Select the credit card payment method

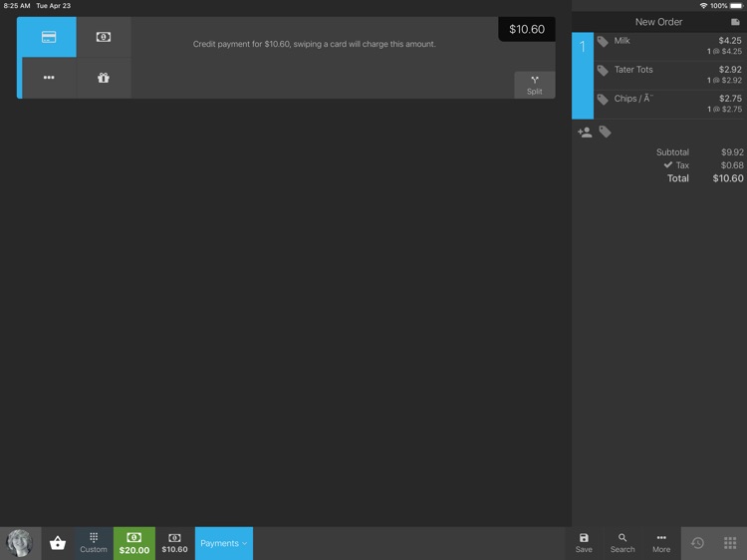pyautogui.click(x=47, y=37)
